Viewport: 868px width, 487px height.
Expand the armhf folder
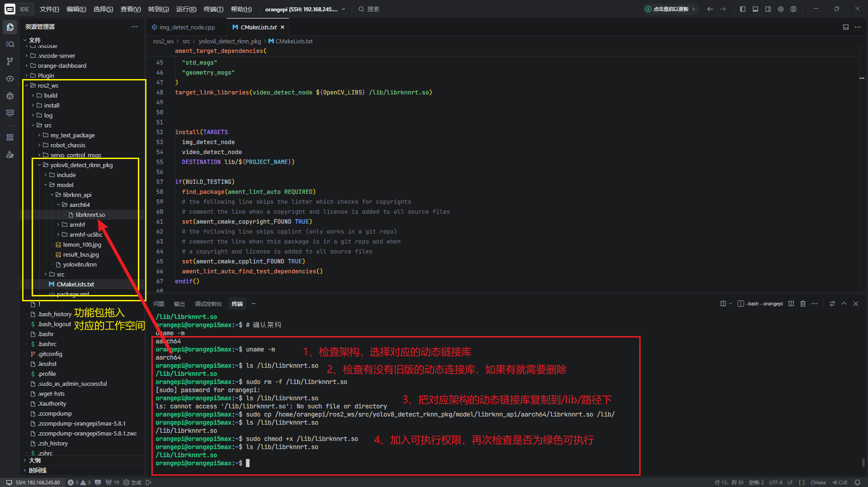(77, 225)
